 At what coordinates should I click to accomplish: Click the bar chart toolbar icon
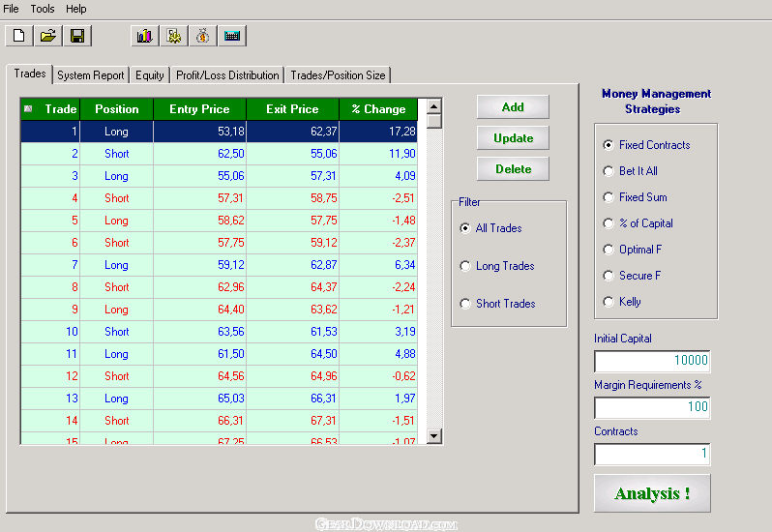[145, 36]
